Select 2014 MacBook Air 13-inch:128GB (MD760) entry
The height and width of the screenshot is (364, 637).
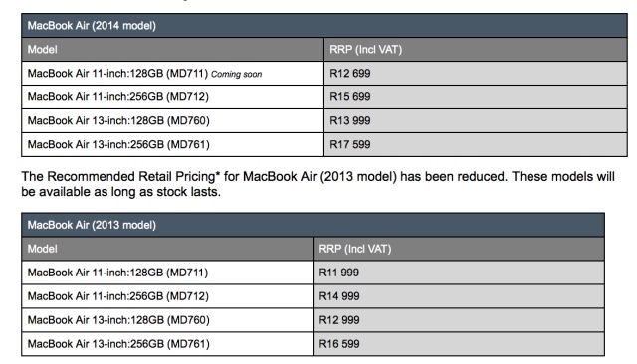click(x=172, y=121)
